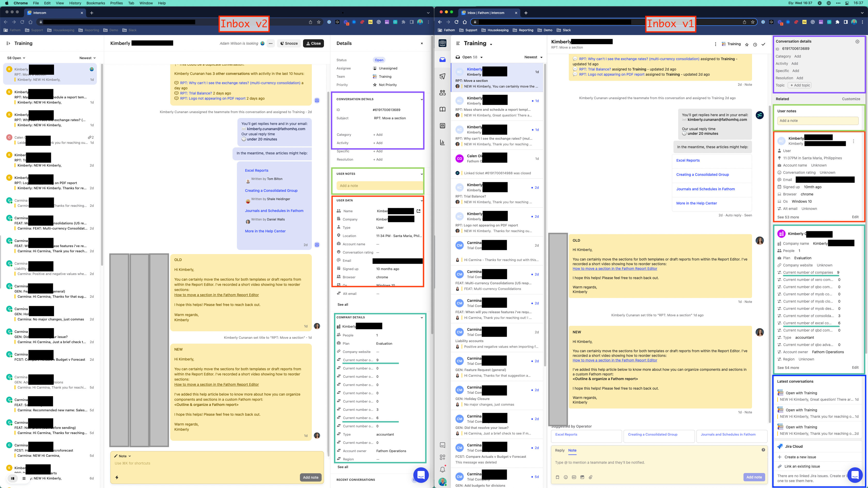
Task: Open the three-dot menu in v1 conversation header
Action: click(715, 44)
